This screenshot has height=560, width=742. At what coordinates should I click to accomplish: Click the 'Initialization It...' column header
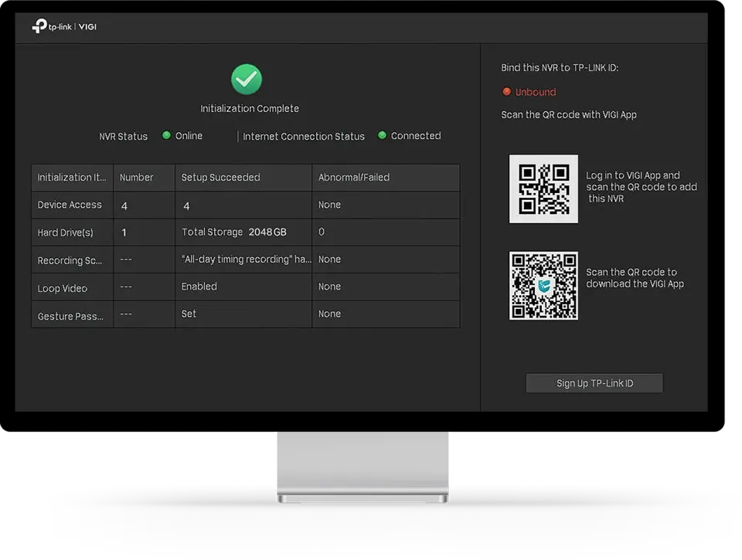(x=72, y=178)
